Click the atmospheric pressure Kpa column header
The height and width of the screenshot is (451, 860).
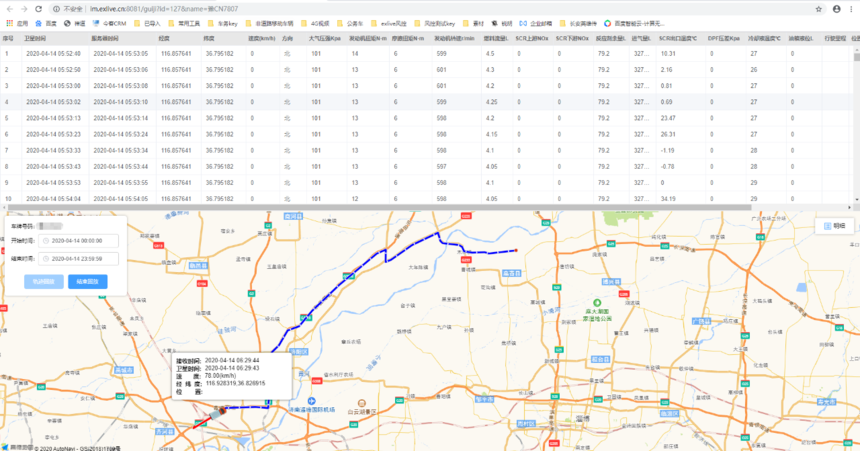click(x=324, y=38)
